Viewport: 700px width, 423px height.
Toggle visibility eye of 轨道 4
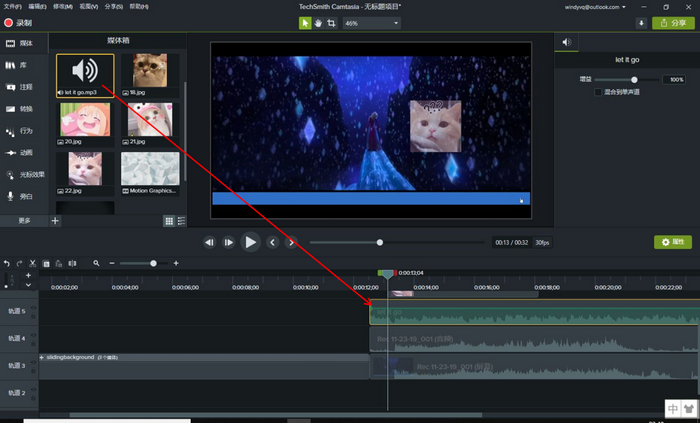[33, 335]
